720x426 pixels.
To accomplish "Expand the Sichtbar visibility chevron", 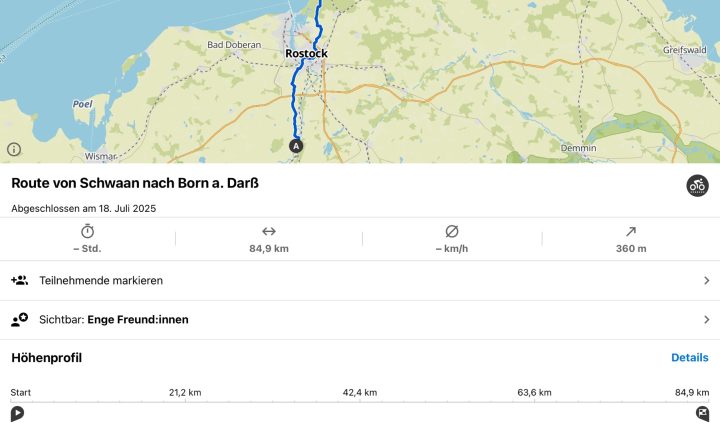I will pyautogui.click(x=706, y=320).
